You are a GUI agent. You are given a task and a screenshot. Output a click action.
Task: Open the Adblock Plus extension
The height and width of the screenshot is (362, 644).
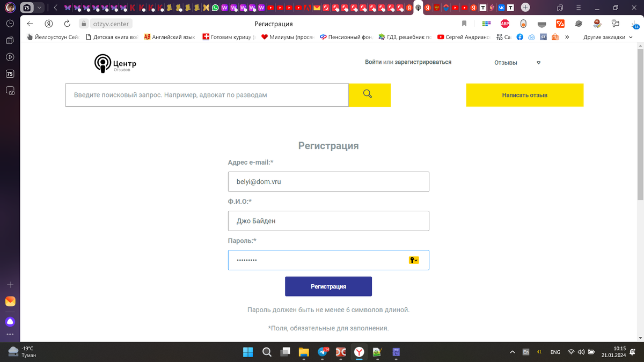point(504,24)
